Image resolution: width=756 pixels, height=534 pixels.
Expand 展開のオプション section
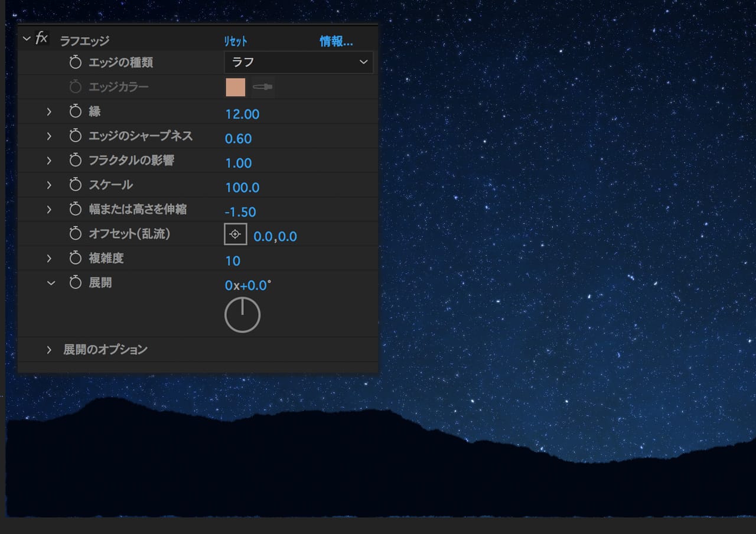pos(49,350)
